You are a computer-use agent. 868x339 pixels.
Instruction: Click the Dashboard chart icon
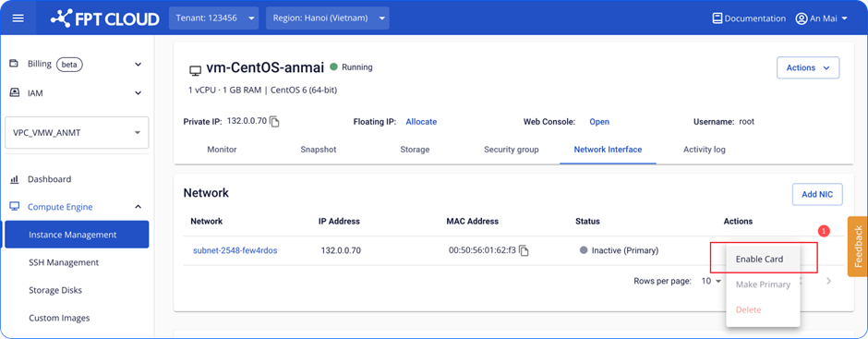(x=15, y=179)
